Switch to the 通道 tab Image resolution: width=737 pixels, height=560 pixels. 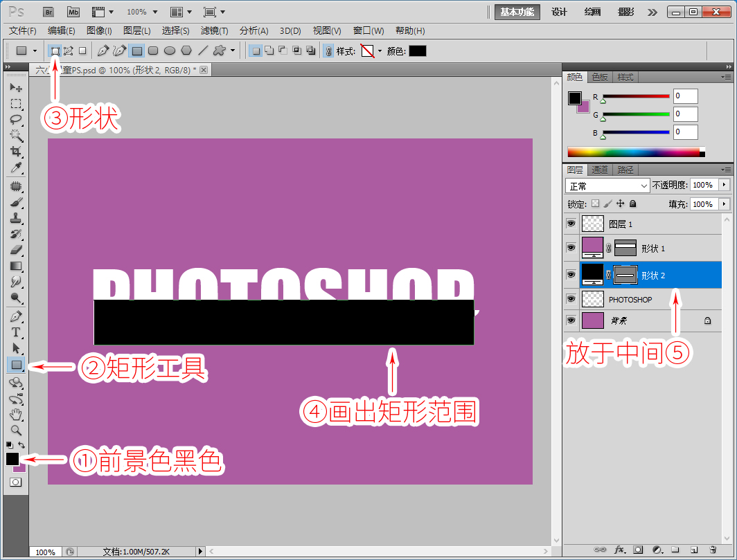click(x=600, y=170)
